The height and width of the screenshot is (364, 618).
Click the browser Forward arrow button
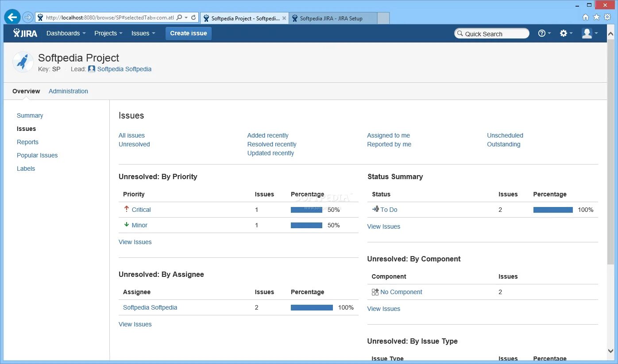pyautogui.click(x=27, y=18)
